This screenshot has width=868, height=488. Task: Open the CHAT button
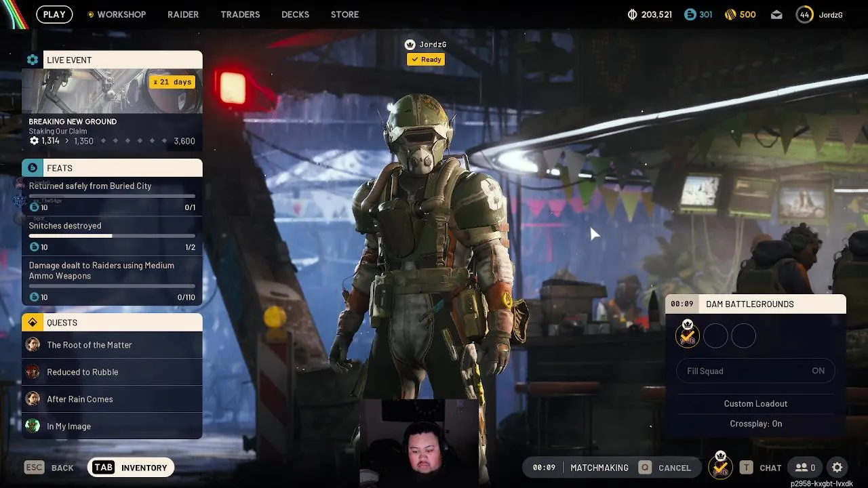pos(761,468)
